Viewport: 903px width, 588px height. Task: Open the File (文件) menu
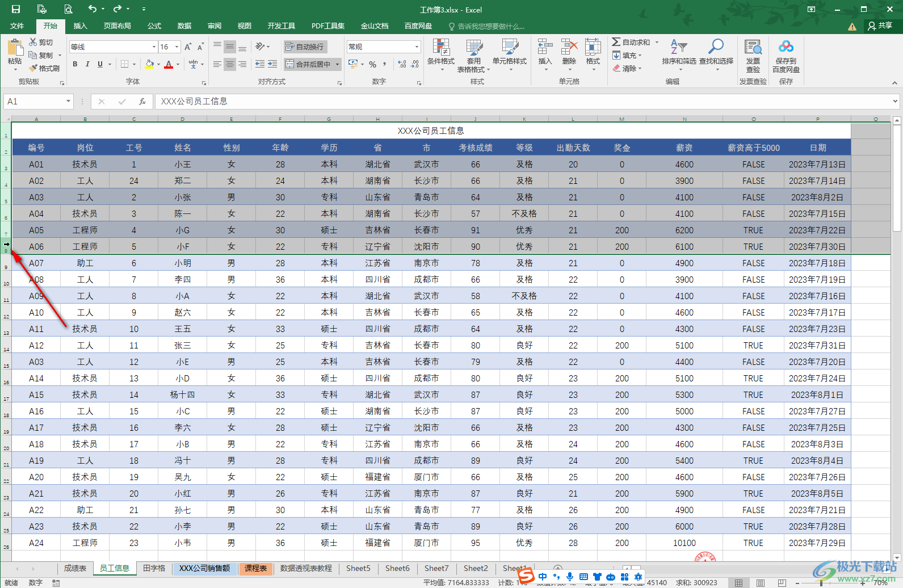coord(17,26)
